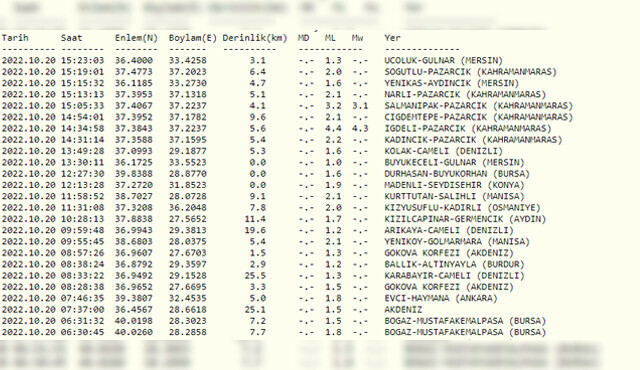
Task: Click ML magnitude value '4.4'
Action: [x=333, y=129]
